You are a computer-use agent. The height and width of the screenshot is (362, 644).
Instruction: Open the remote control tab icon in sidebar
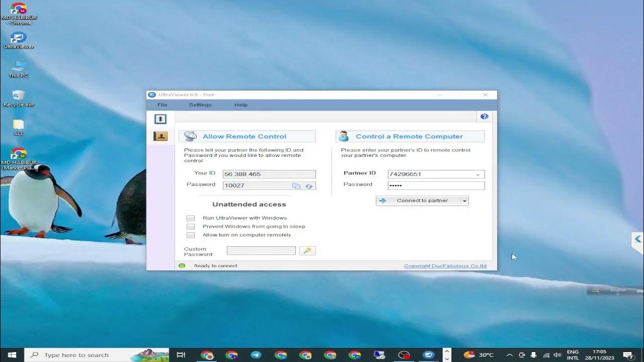click(160, 119)
